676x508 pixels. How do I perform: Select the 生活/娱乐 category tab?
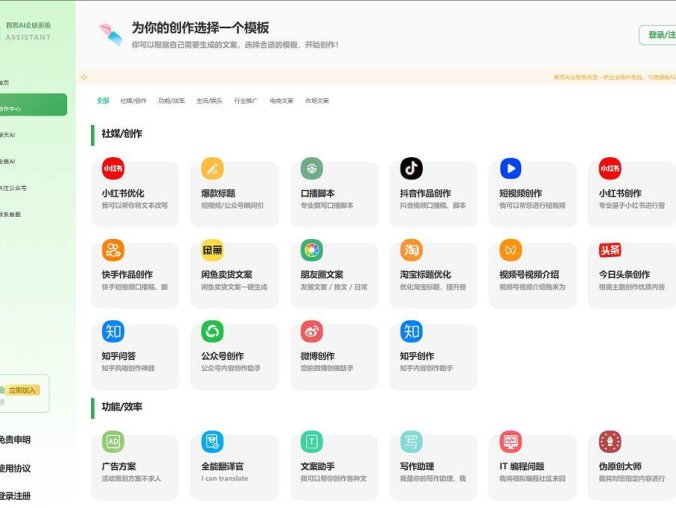[x=209, y=100]
